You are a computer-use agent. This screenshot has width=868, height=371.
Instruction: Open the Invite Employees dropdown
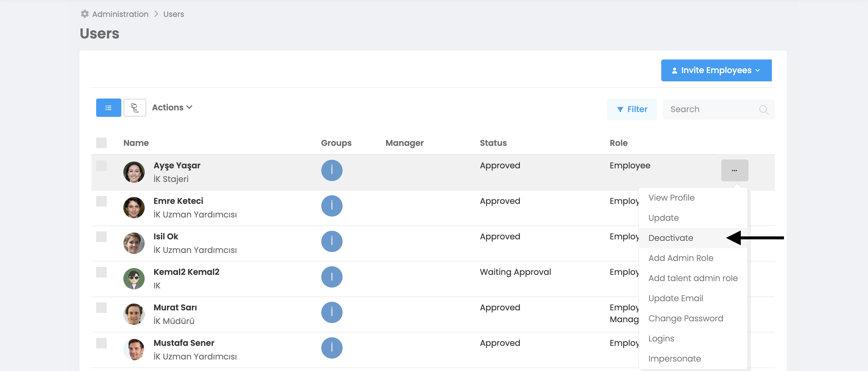(716, 70)
